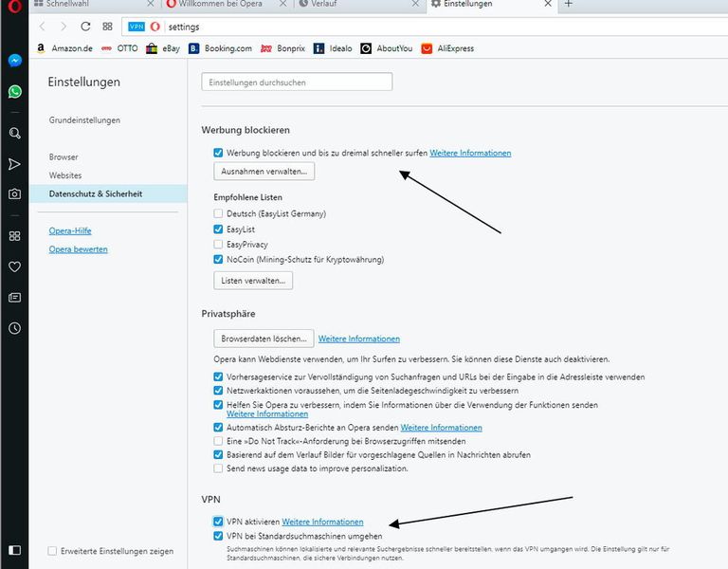Open Facebook Messenger in sidebar
The image size is (728, 569).
click(x=14, y=61)
